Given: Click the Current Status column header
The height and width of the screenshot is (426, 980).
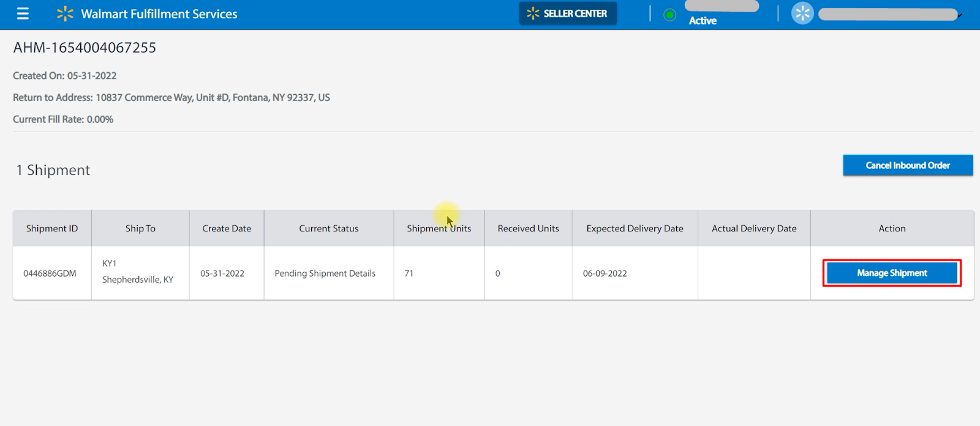Looking at the screenshot, I should point(329,228).
